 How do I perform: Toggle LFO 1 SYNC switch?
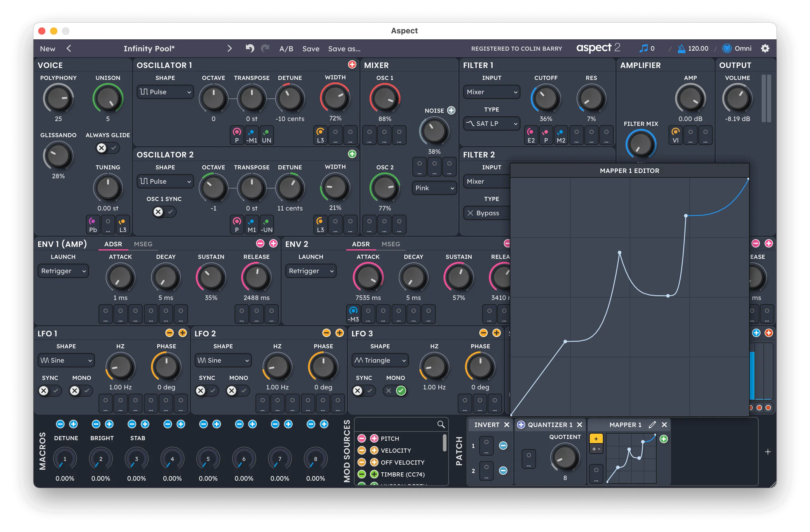(50, 390)
